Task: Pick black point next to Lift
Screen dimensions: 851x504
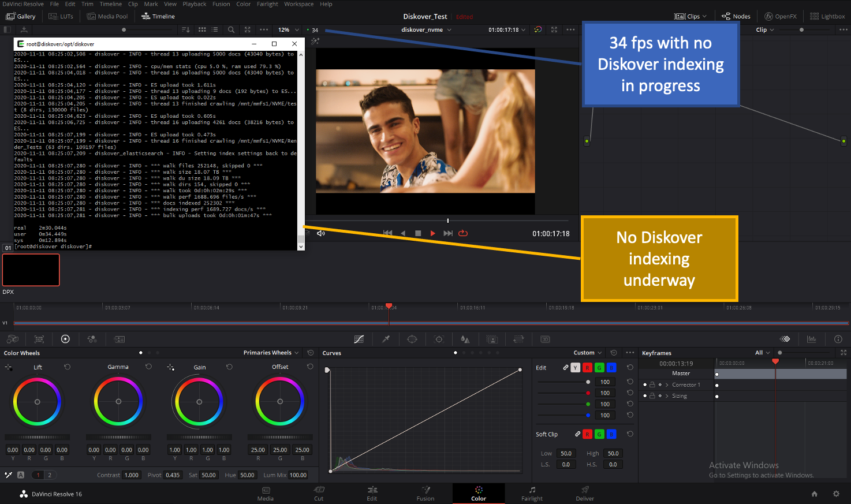Action: pyautogui.click(x=9, y=367)
